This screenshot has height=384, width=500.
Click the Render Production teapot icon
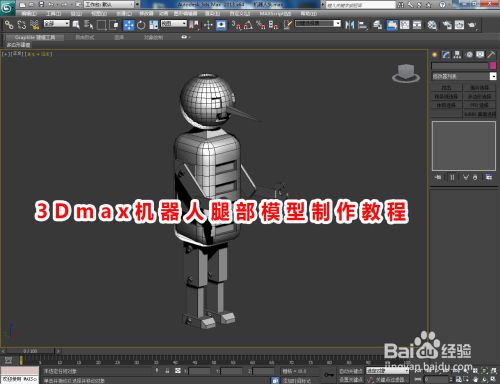(x=472, y=25)
